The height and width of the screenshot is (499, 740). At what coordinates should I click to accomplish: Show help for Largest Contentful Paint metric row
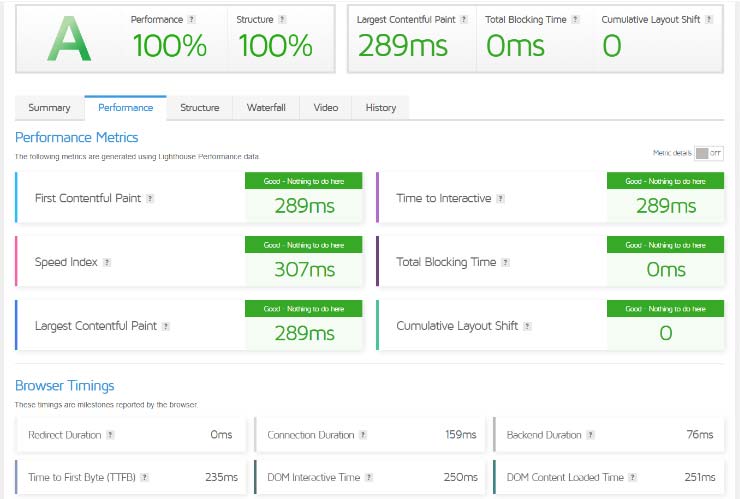(x=166, y=326)
